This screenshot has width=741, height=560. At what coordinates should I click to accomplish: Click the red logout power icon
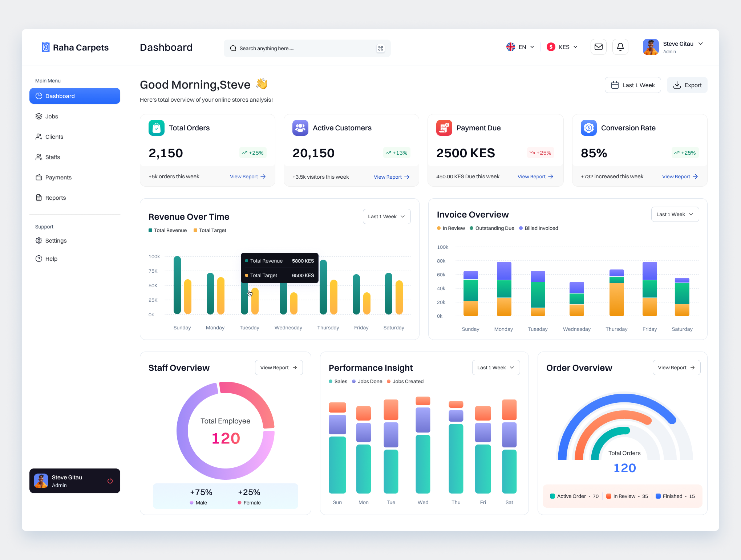[x=110, y=481]
